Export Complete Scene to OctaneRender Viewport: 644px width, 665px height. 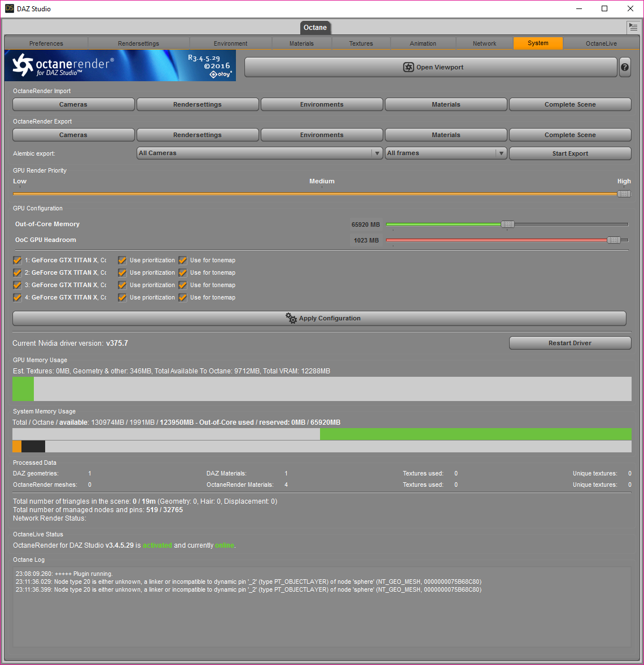point(570,135)
